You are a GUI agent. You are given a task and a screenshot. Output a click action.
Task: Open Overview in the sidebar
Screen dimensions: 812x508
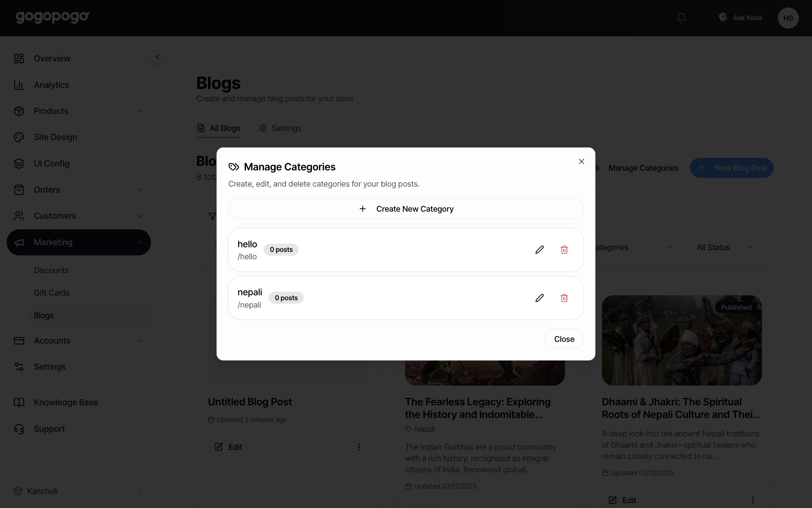pyautogui.click(x=79, y=59)
